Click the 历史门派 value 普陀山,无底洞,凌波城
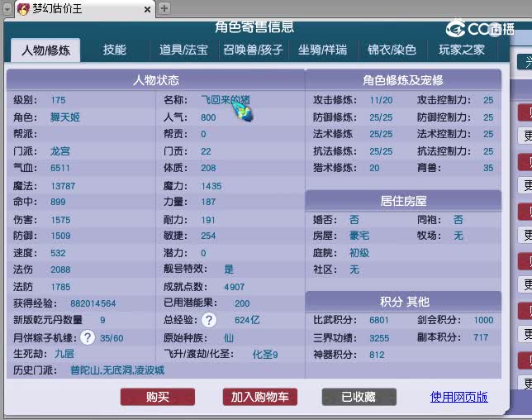This screenshot has height=420, width=532. (x=117, y=370)
